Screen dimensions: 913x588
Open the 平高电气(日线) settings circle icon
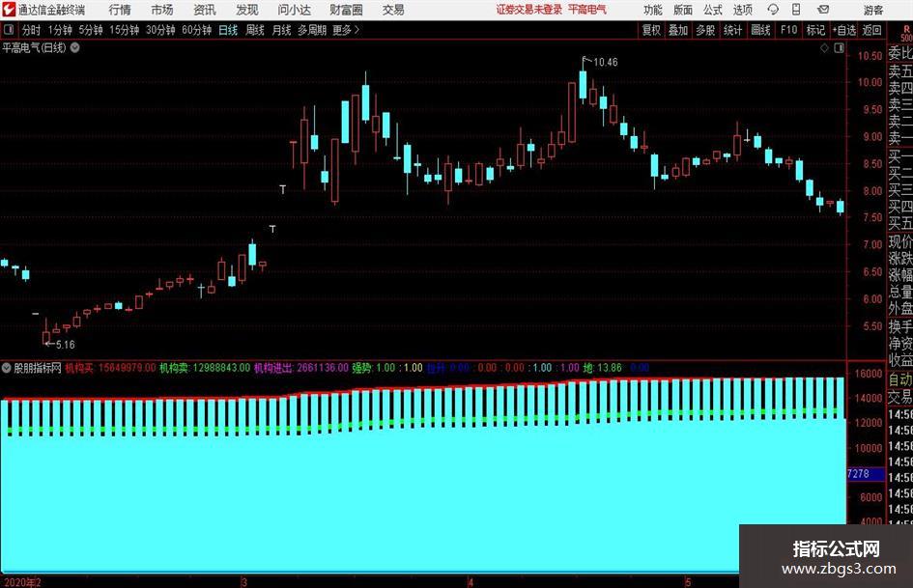click(x=75, y=47)
